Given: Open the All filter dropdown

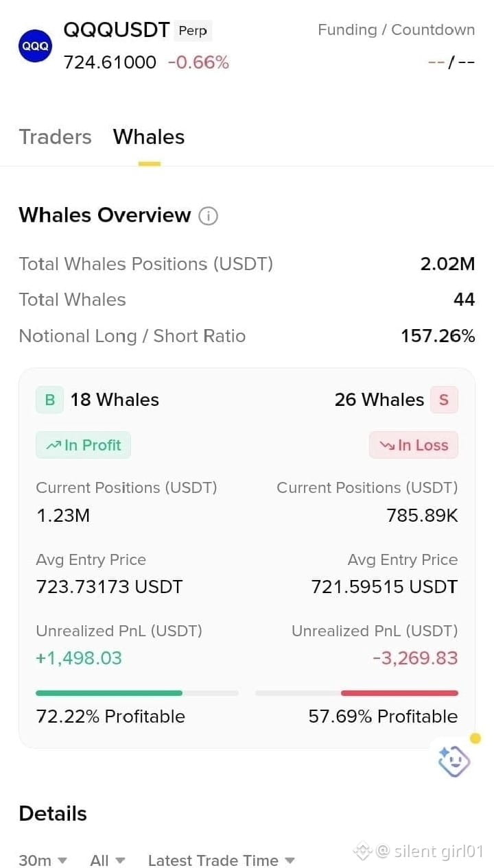Looking at the screenshot, I should tap(108, 860).
